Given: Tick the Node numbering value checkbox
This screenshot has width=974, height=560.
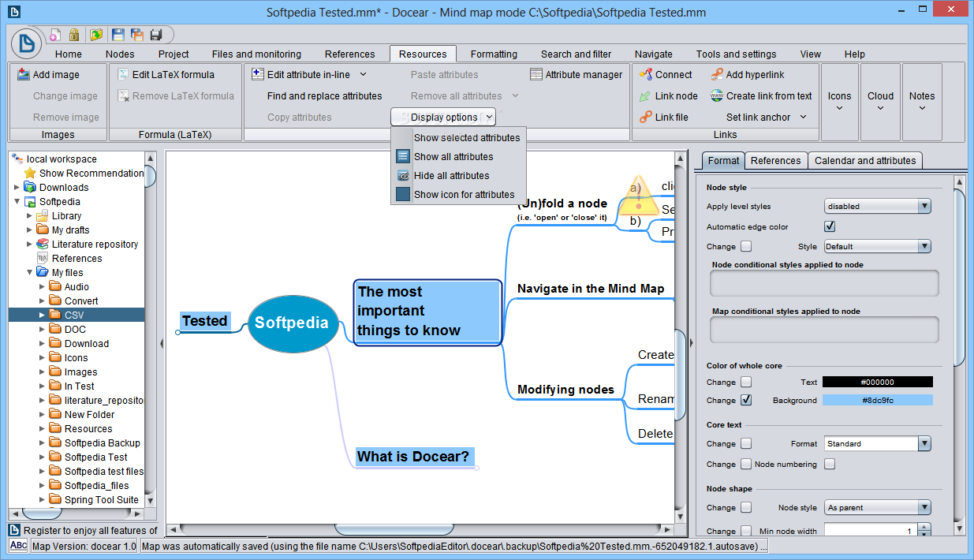Looking at the screenshot, I should click(830, 464).
